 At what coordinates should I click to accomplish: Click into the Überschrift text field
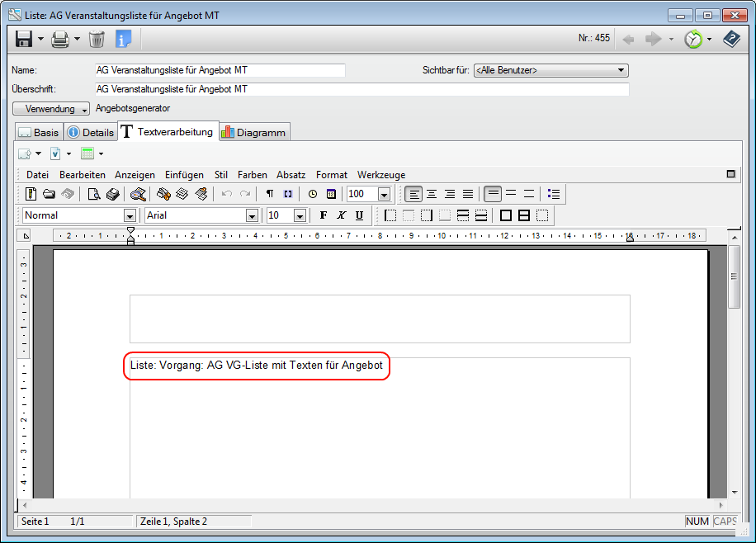(361, 89)
